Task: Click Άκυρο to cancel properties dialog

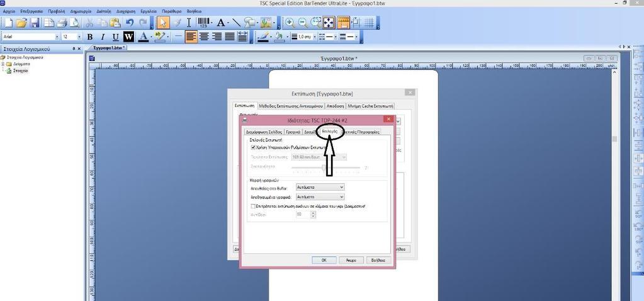Action: tap(351, 260)
